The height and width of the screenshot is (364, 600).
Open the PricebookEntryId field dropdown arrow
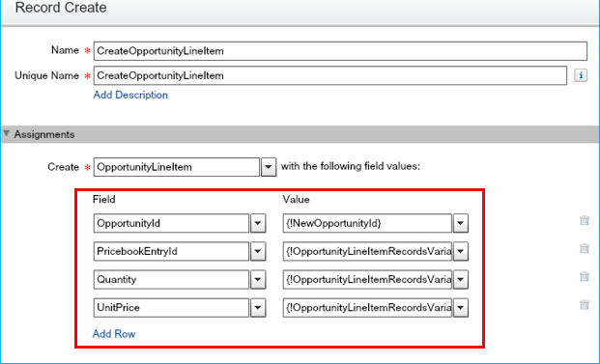point(258,251)
